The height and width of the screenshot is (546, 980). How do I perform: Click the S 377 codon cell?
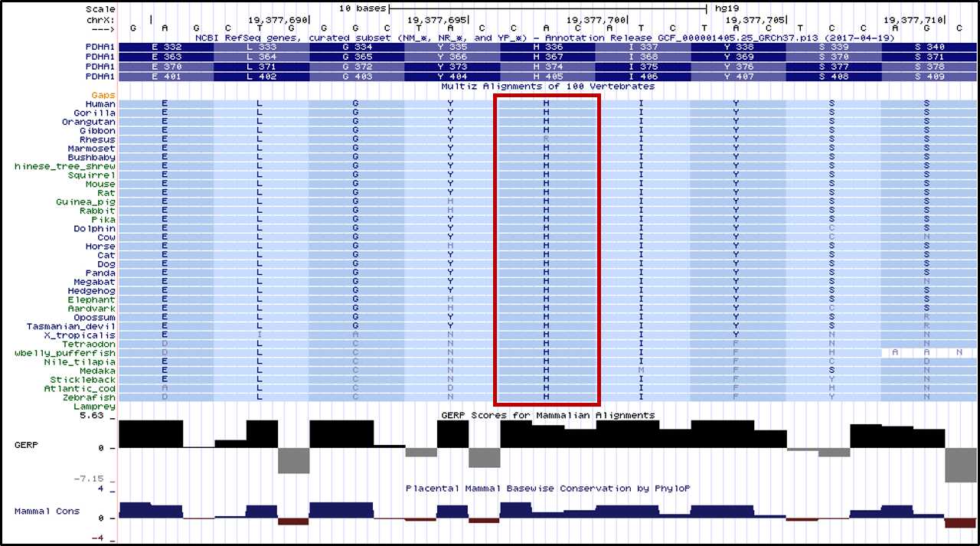[834, 67]
